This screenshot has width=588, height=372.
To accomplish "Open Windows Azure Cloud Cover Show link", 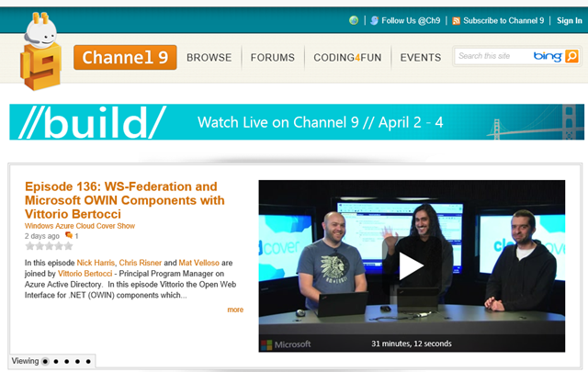I will click(x=80, y=226).
